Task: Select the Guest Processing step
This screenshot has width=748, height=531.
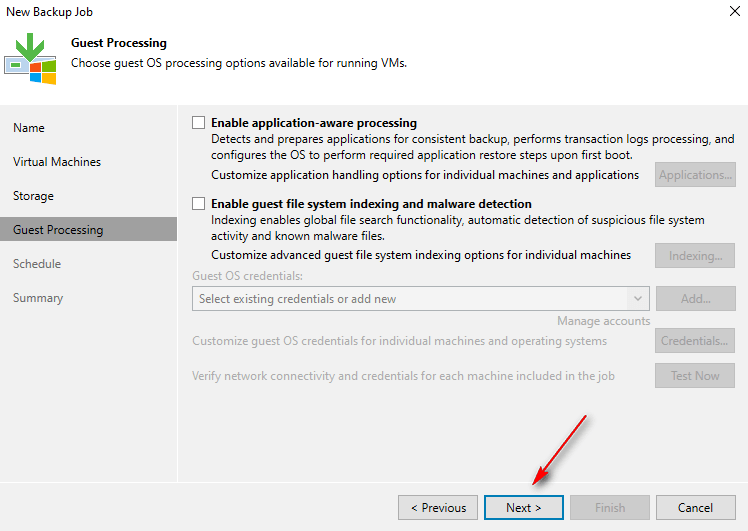Action: click(58, 230)
